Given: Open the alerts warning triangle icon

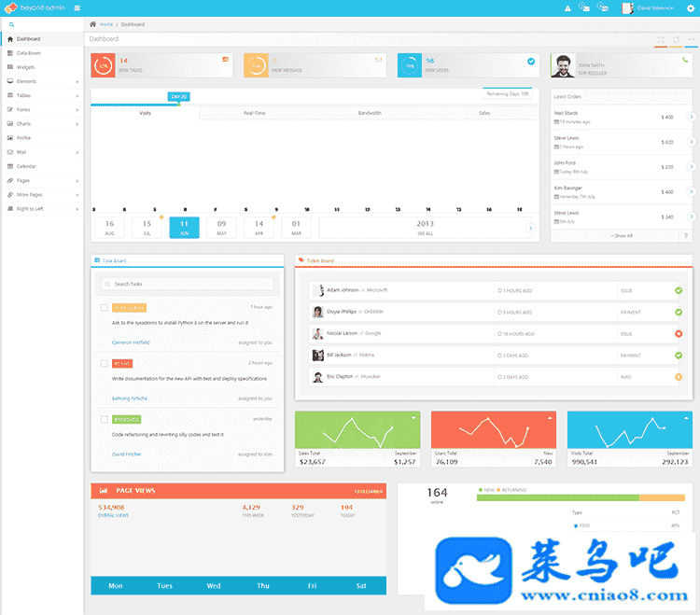Looking at the screenshot, I should click(567, 8).
